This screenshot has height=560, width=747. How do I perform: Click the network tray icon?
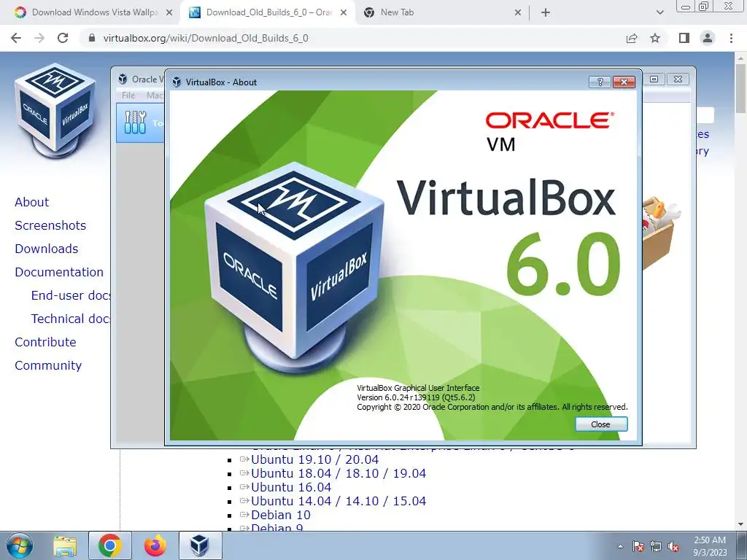656,546
